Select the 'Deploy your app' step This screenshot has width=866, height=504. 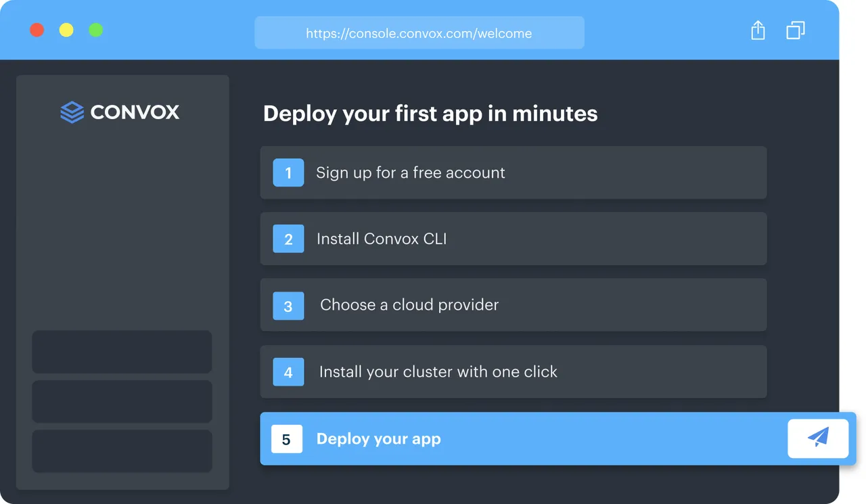click(558, 438)
